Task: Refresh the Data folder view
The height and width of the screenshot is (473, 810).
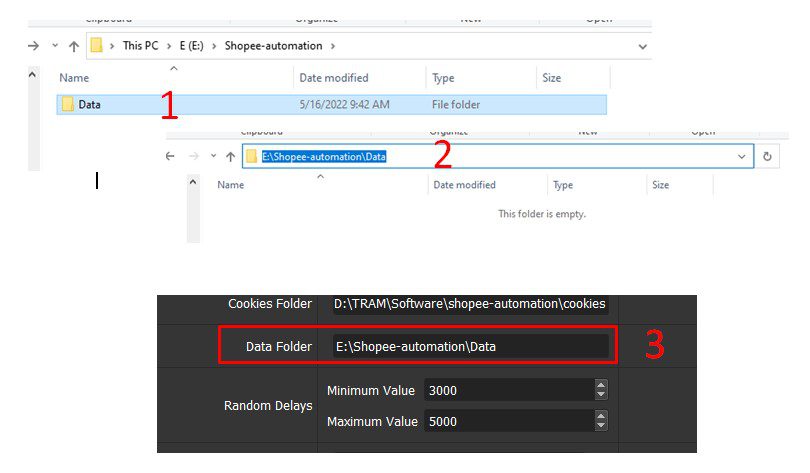Action: (767, 156)
